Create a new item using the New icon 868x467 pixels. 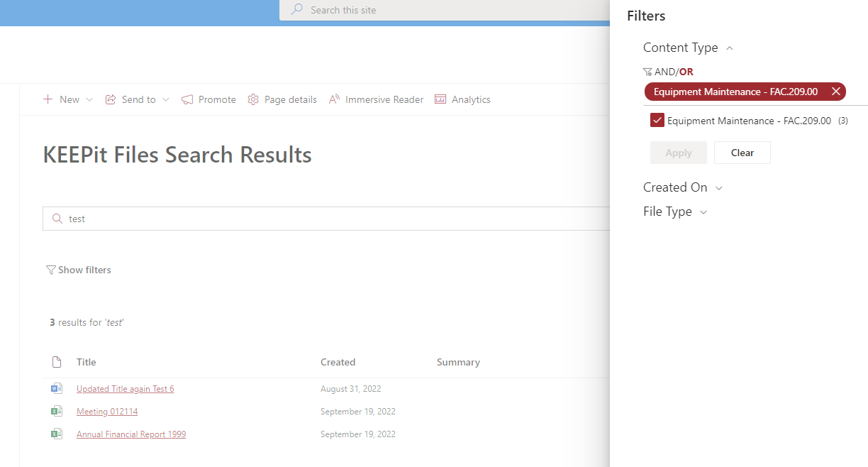47,99
